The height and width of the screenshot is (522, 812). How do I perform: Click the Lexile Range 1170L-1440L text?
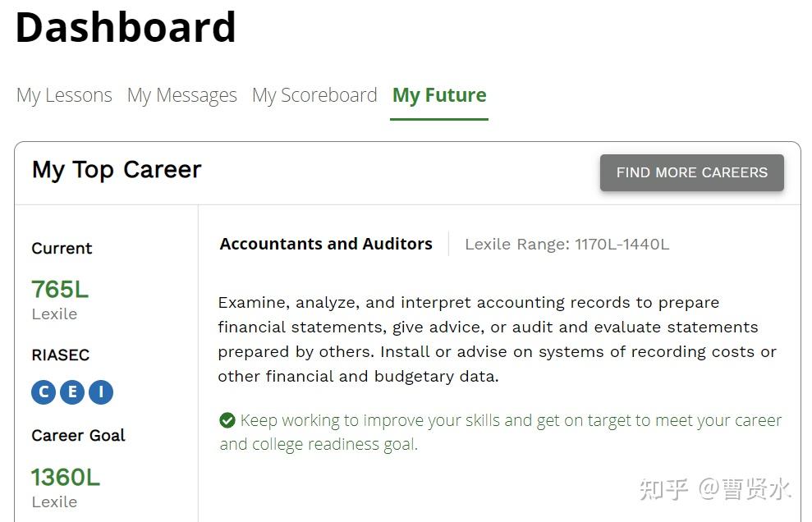click(567, 244)
